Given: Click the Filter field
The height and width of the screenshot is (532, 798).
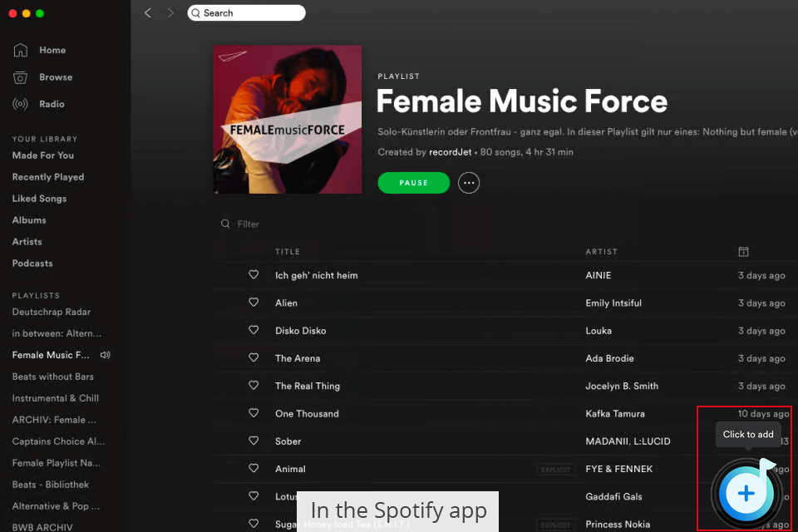Looking at the screenshot, I should point(249,224).
